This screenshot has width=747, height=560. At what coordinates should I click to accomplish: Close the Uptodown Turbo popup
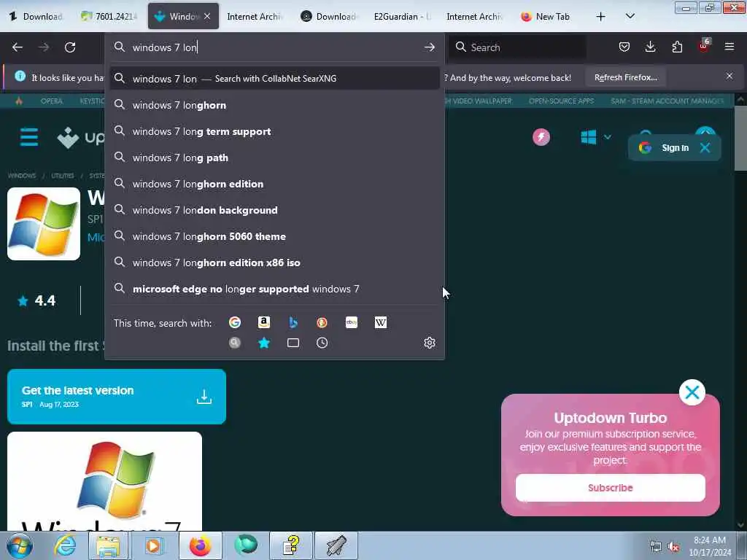[692, 392]
